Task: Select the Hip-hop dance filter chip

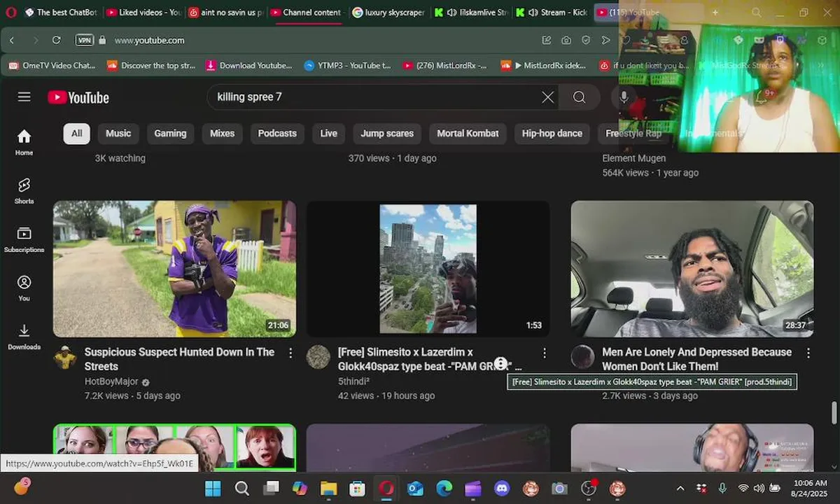Action: [x=552, y=133]
